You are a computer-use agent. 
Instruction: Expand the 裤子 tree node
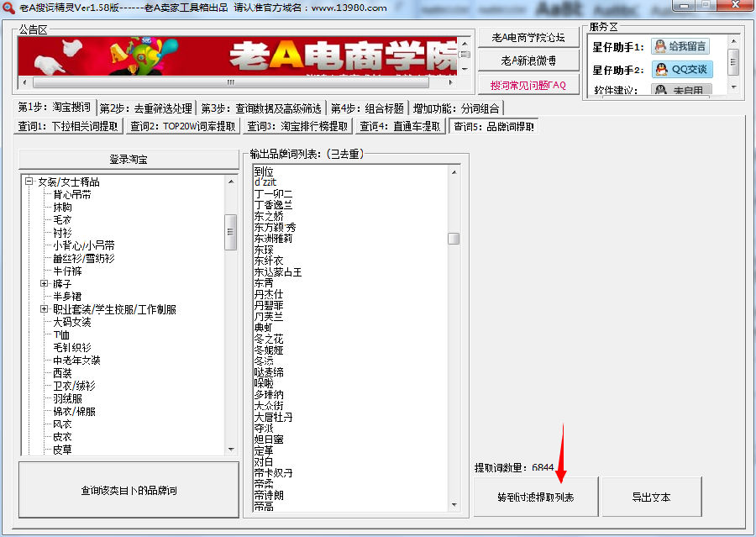point(44,284)
